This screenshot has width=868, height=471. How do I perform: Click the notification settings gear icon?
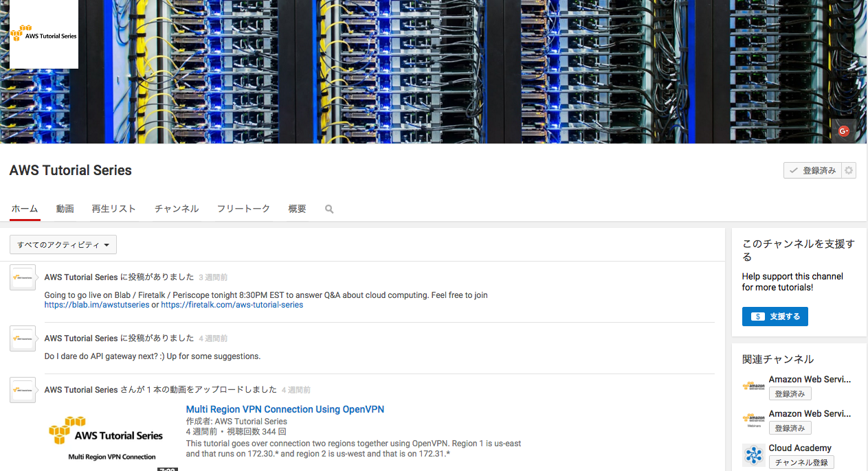(x=849, y=171)
